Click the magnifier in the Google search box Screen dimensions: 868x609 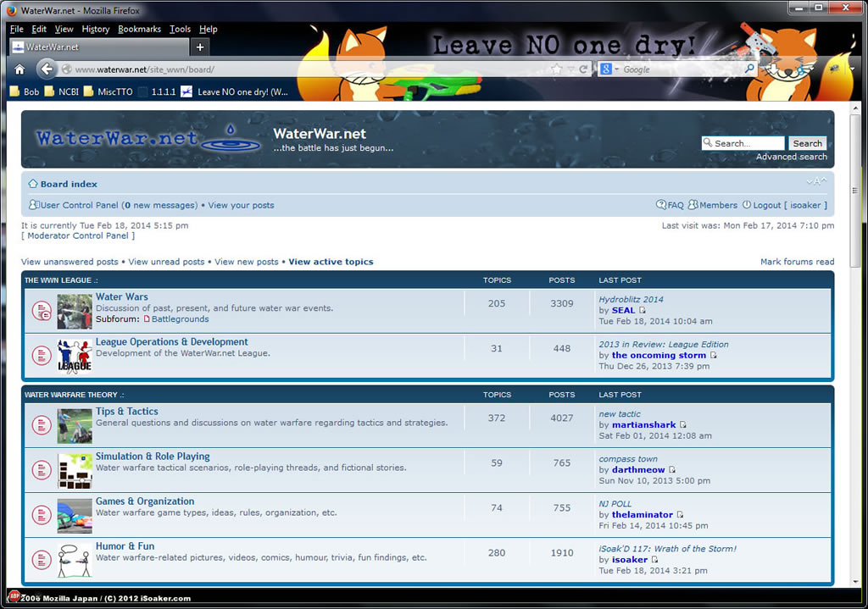pyautogui.click(x=749, y=69)
